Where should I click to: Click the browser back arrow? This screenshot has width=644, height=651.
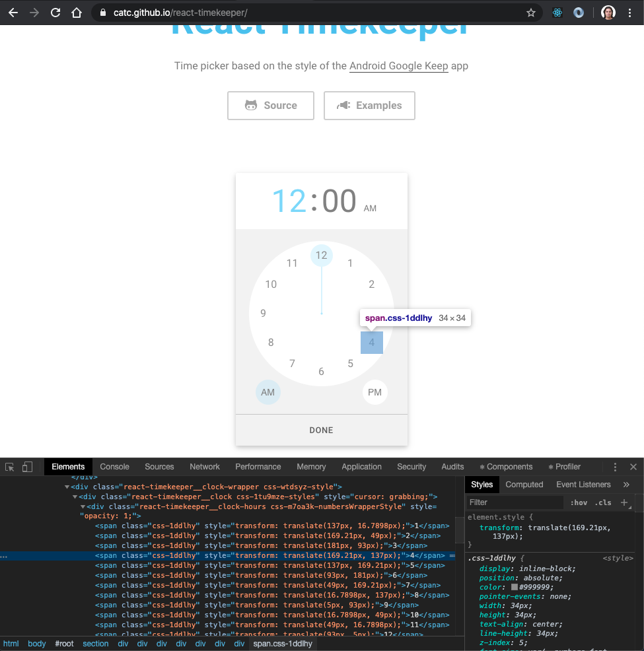tap(13, 13)
